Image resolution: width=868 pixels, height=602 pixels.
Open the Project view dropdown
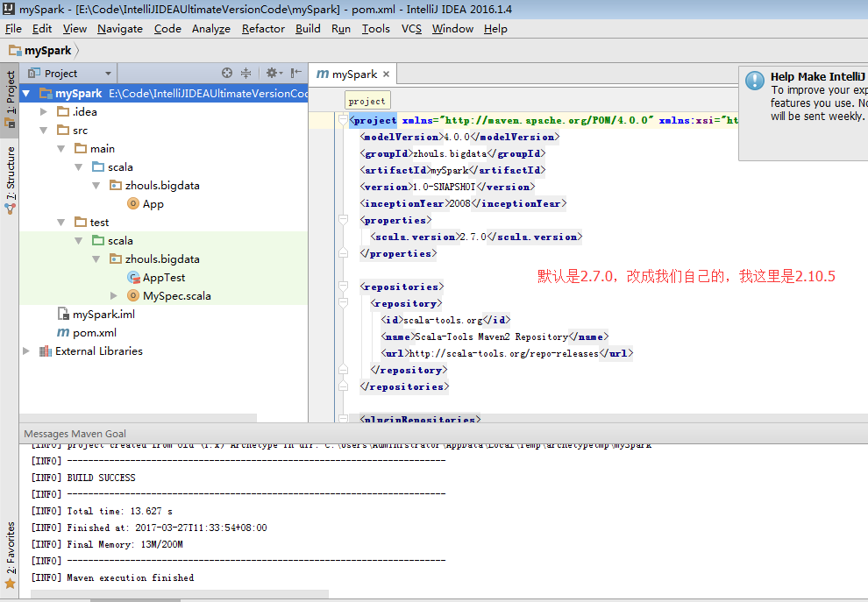point(108,74)
